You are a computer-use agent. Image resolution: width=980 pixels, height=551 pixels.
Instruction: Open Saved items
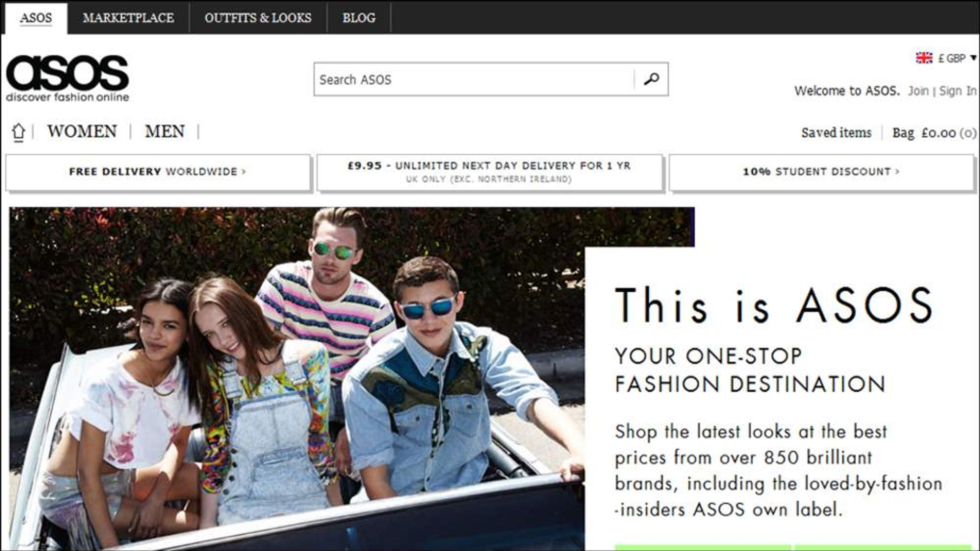click(836, 132)
